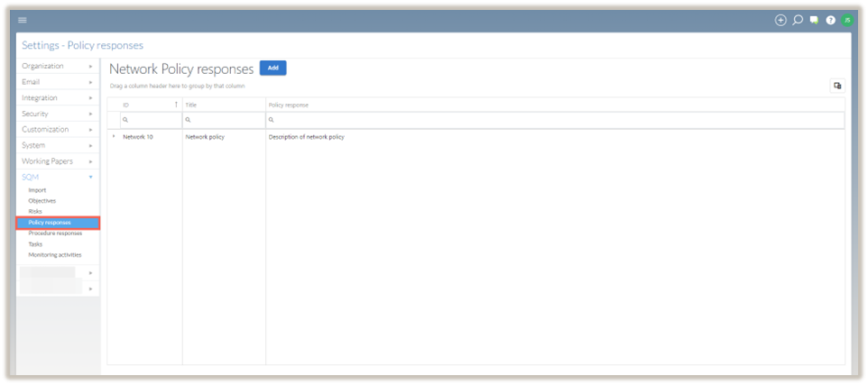Expand the Network 10 row
The image size is (868, 385).
114,137
